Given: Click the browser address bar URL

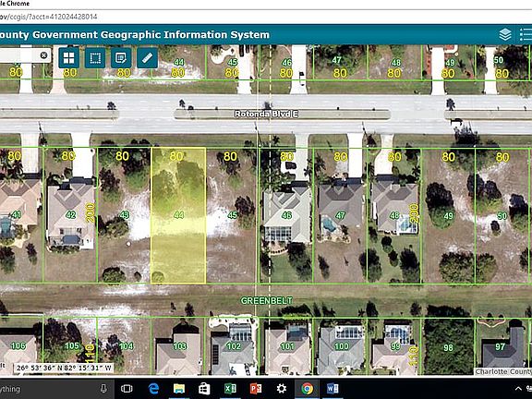Looking at the screenshot, I should (x=49, y=17).
